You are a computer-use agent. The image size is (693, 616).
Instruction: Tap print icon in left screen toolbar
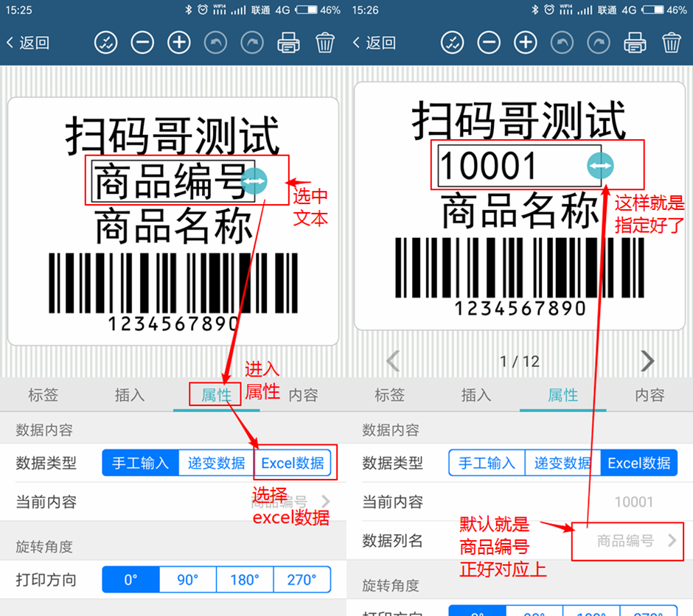pos(288,43)
